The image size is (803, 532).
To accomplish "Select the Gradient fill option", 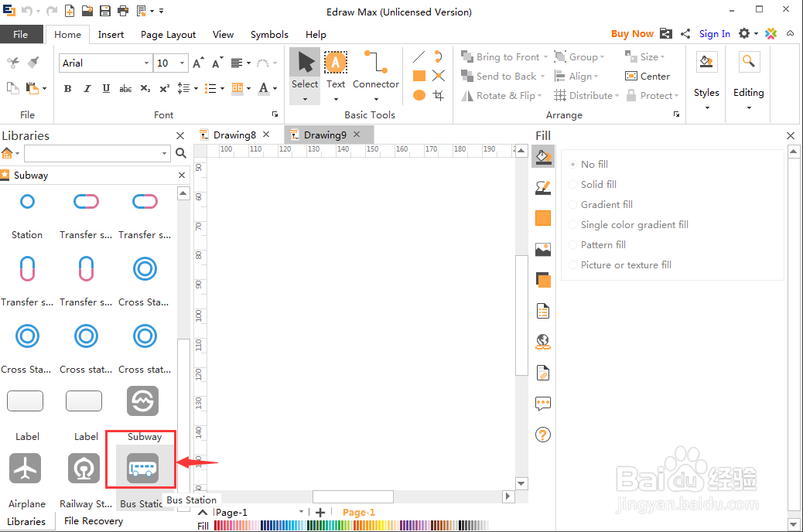I will point(601,205).
